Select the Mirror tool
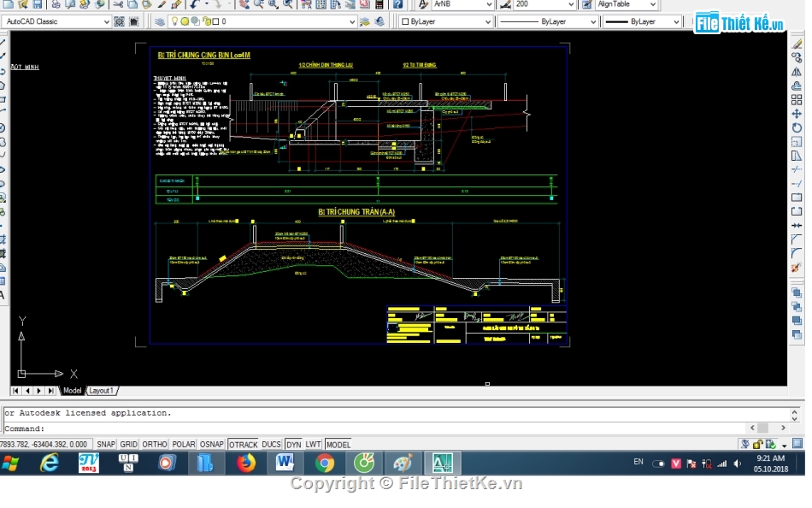Screen dimensions: 812x508 797,73
